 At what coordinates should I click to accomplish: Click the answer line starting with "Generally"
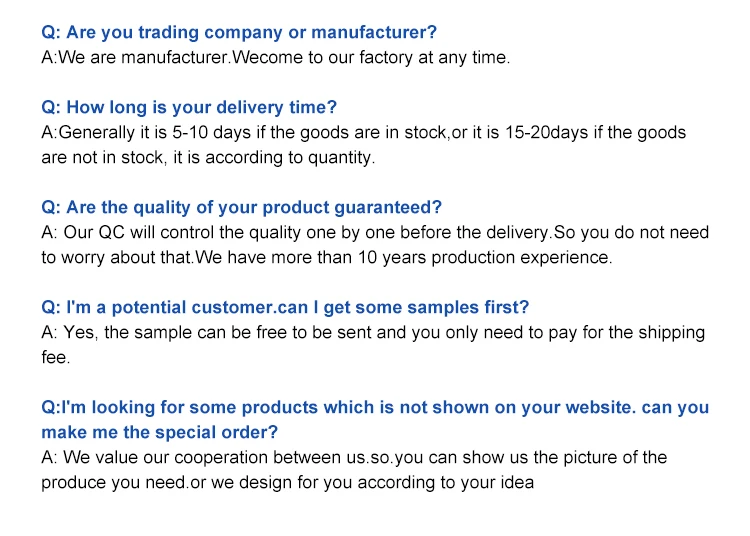363,133
